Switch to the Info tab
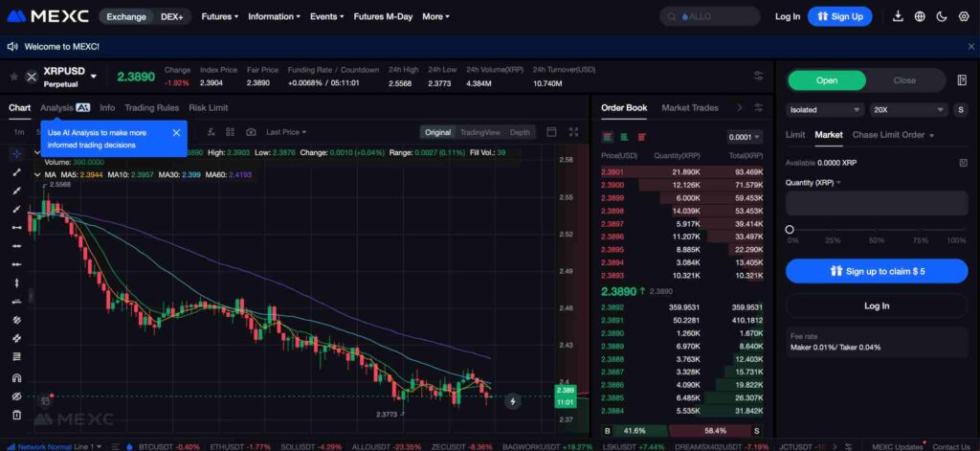 pyautogui.click(x=107, y=107)
